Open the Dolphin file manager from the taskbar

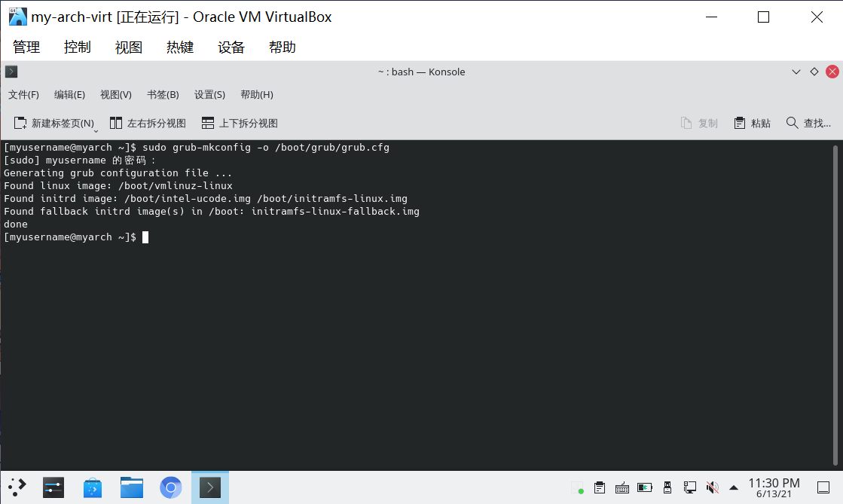131,487
